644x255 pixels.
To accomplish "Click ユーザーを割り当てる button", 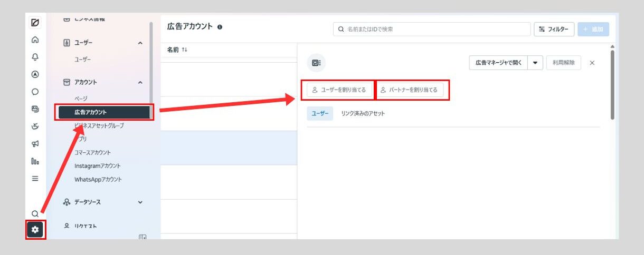I will click(x=339, y=90).
